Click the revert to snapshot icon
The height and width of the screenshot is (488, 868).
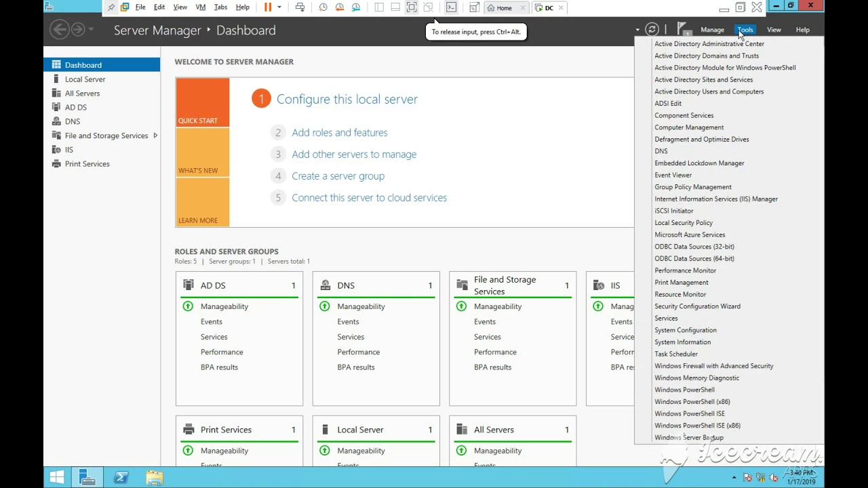coord(339,7)
